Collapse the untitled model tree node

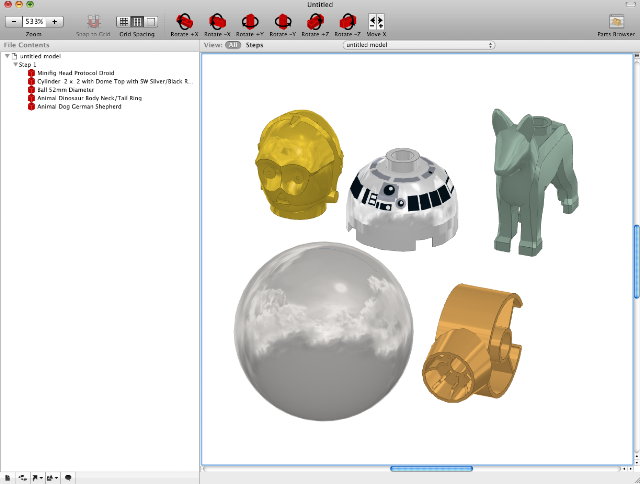point(7,56)
